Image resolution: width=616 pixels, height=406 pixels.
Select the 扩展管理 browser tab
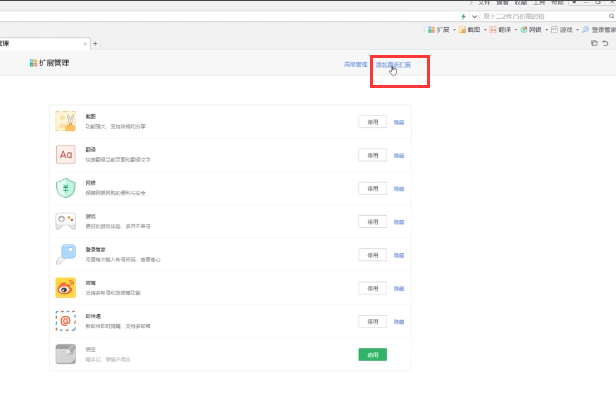tap(43, 44)
